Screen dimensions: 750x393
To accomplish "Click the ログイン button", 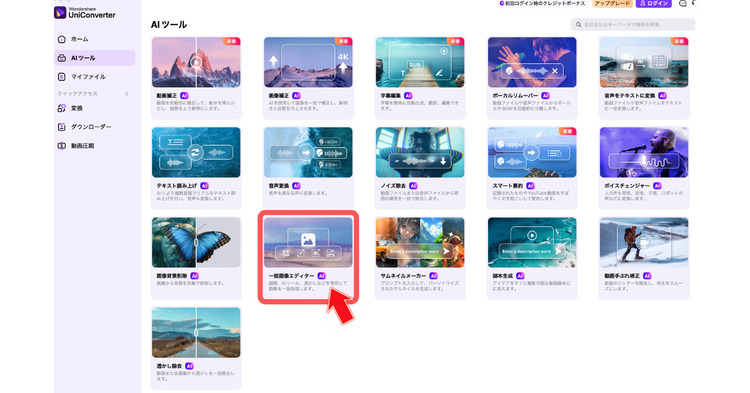I will coord(653,3).
